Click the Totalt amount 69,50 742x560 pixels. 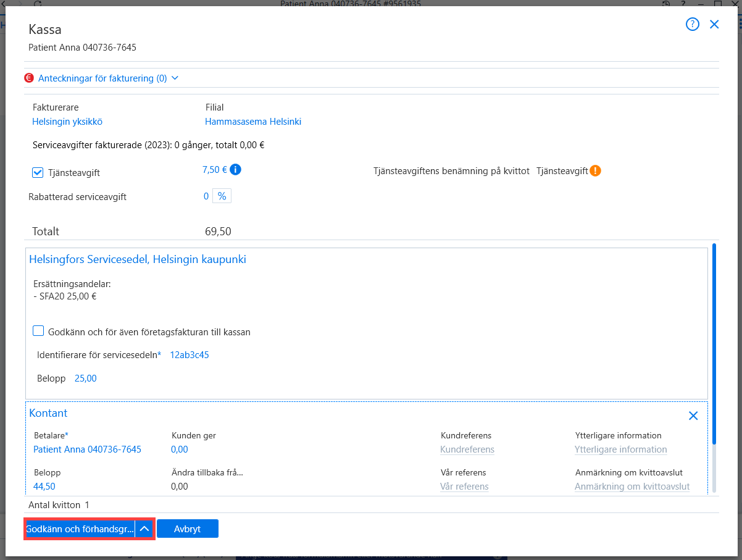pyautogui.click(x=218, y=232)
